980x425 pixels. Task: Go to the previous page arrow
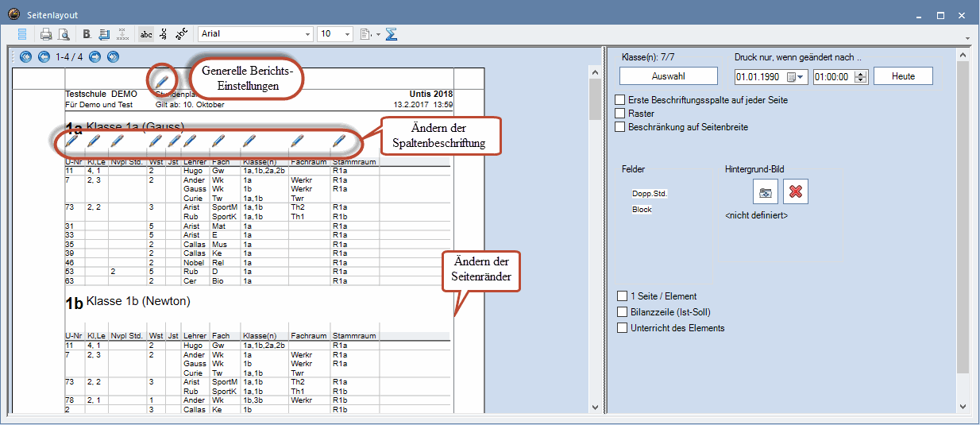44,56
